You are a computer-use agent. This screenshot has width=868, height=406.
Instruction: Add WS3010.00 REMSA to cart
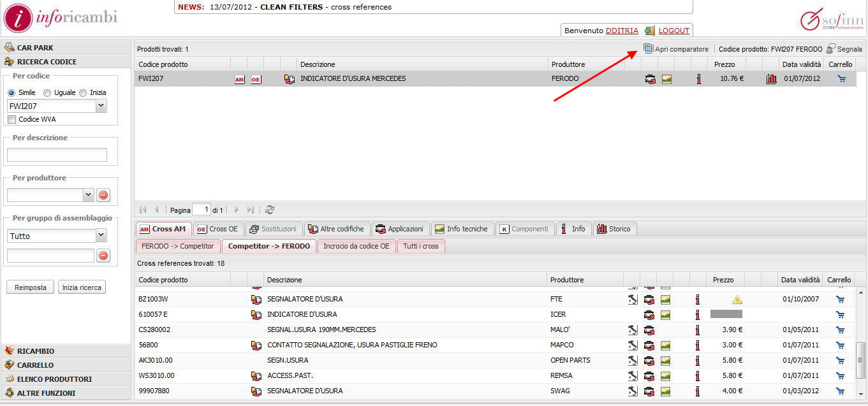(840, 376)
